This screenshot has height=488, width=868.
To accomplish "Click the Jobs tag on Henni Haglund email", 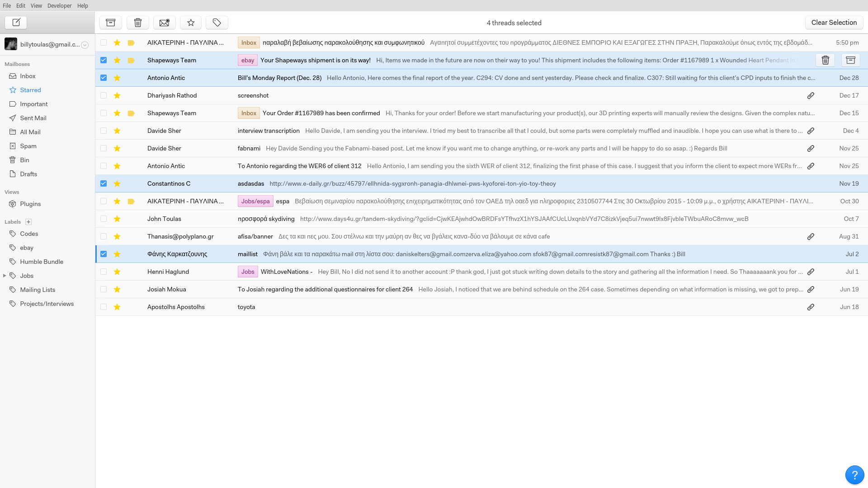I will click(248, 272).
